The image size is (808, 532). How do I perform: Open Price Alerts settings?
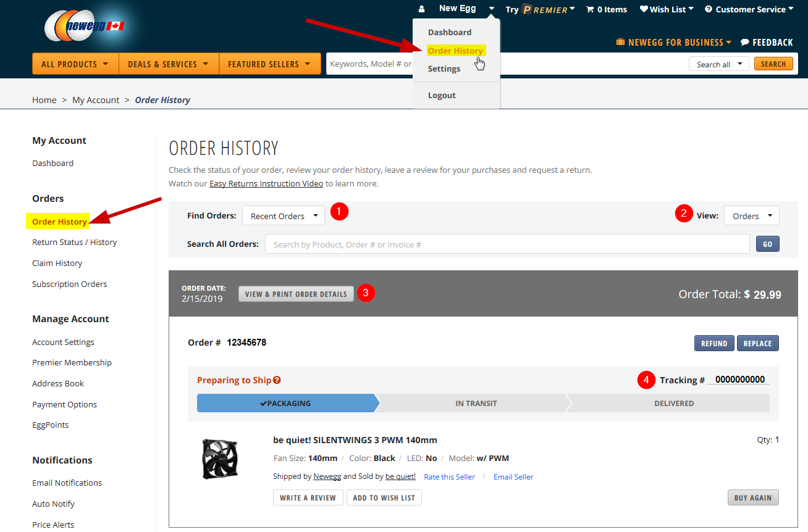[x=53, y=525]
